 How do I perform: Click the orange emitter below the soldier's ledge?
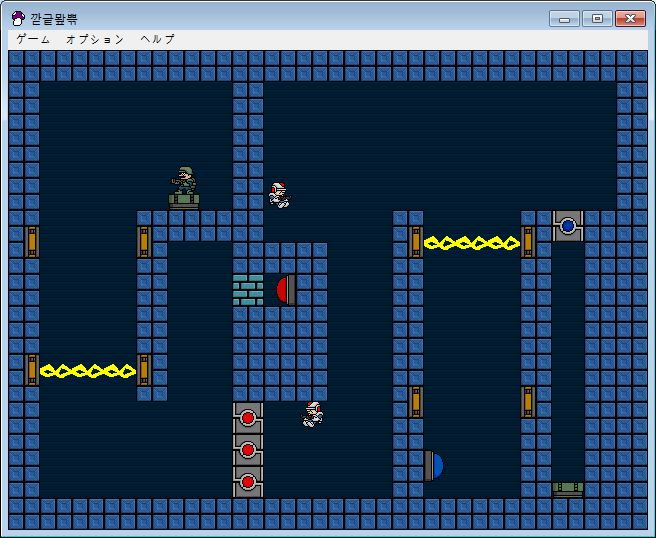pos(144,242)
